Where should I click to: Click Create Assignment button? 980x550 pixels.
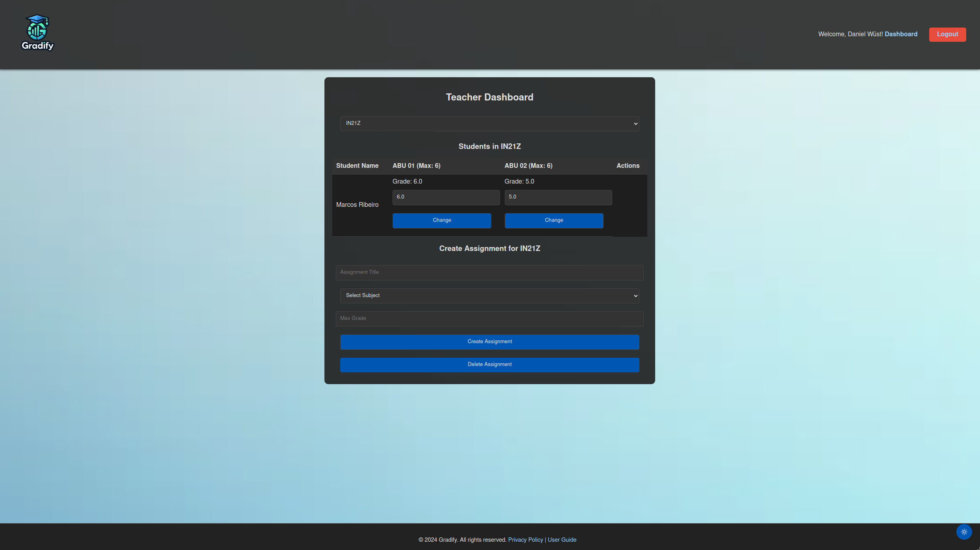coord(490,342)
